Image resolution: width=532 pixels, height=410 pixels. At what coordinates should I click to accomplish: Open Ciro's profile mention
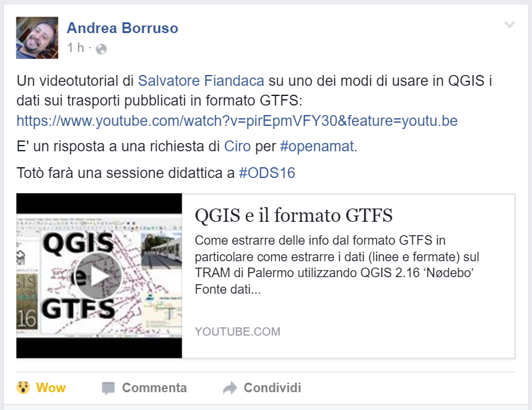238,146
